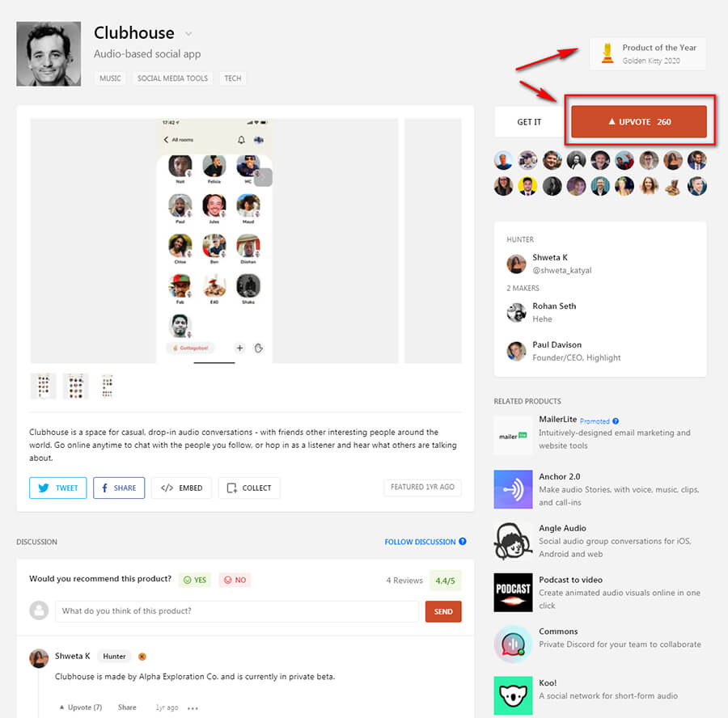728x718 pixels.
Task: Open the SOCIAL MEDIA TOOLS topic tag
Action: point(173,78)
